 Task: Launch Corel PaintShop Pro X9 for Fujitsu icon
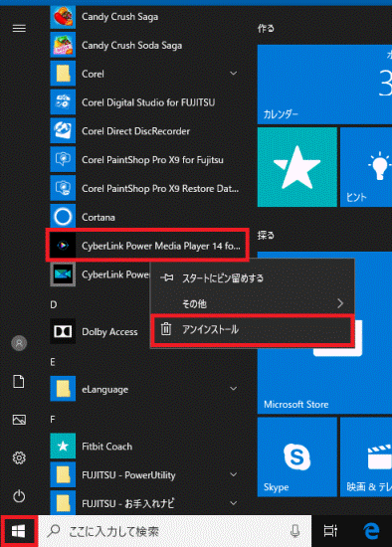click(63, 159)
